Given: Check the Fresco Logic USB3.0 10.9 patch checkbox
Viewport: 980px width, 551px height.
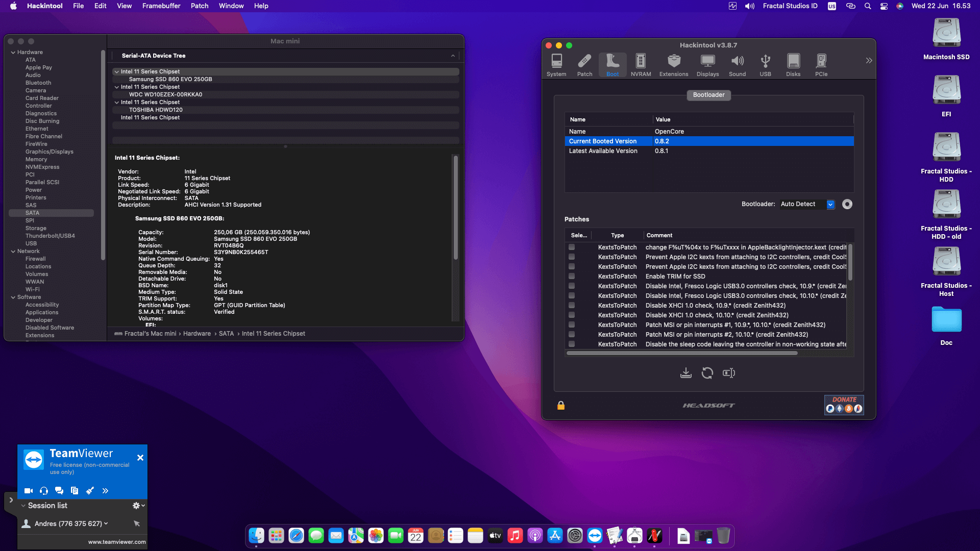Looking at the screenshot, I should (x=572, y=286).
